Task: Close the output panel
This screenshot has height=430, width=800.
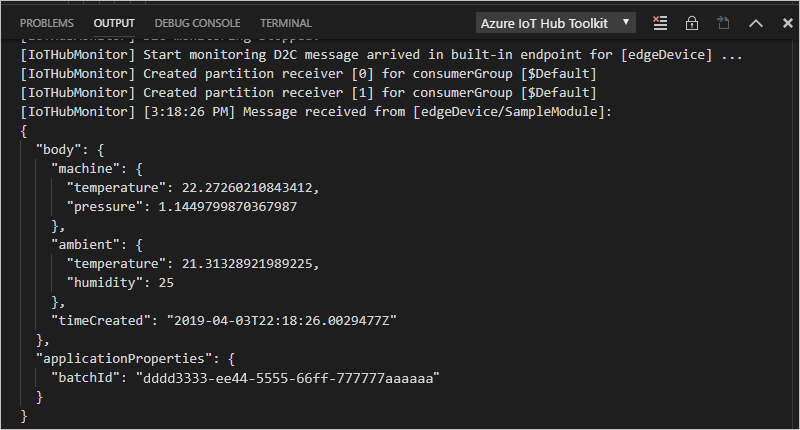Action: (782, 22)
